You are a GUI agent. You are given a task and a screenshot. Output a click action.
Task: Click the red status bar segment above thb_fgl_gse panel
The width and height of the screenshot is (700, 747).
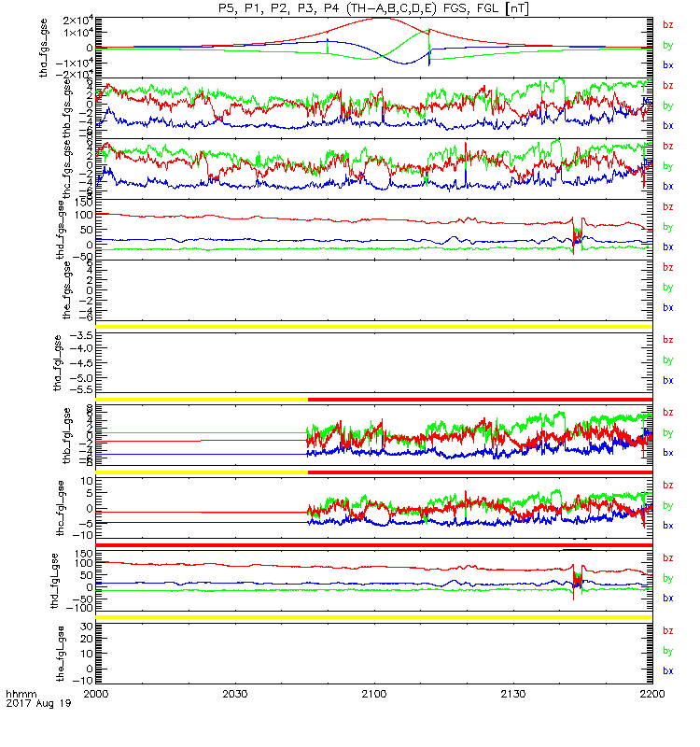pyautogui.click(x=480, y=400)
